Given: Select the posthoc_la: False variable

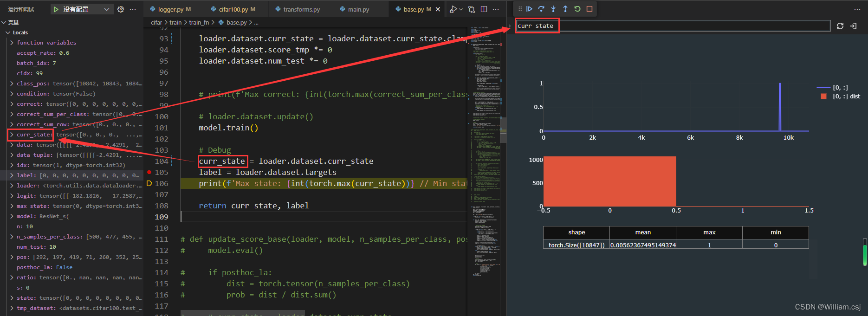Looking at the screenshot, I should [45, 267].
